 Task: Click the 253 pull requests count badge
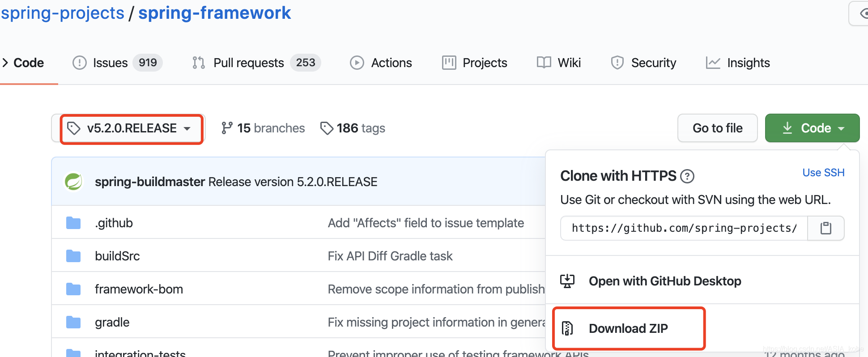point(306,63)
